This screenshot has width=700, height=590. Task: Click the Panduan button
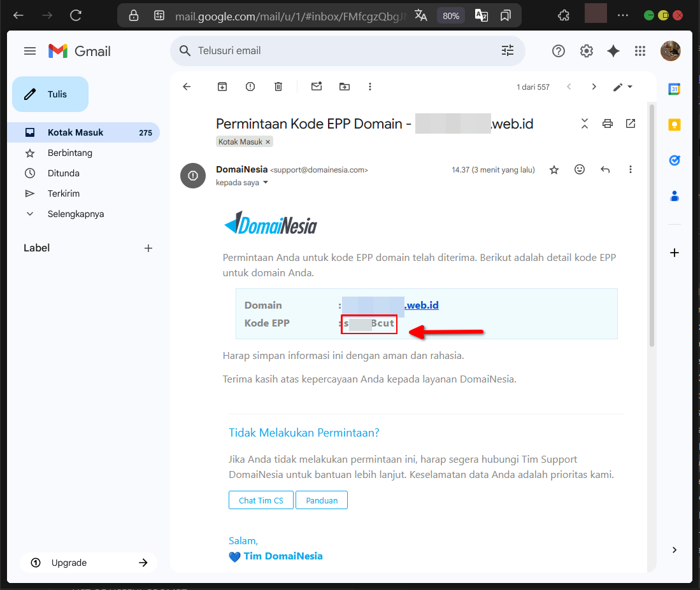(322, 500)
